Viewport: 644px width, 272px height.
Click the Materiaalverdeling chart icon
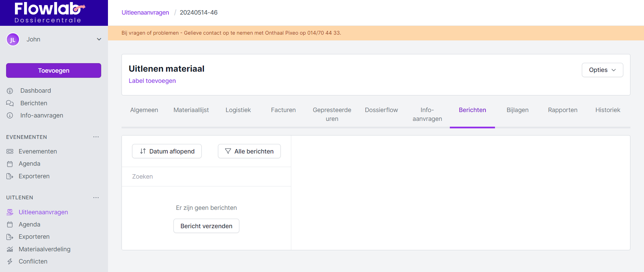(x=10, y=249)
